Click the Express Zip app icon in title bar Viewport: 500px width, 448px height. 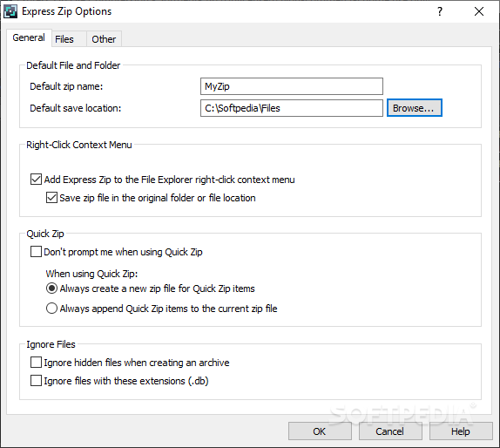point(10,11)
